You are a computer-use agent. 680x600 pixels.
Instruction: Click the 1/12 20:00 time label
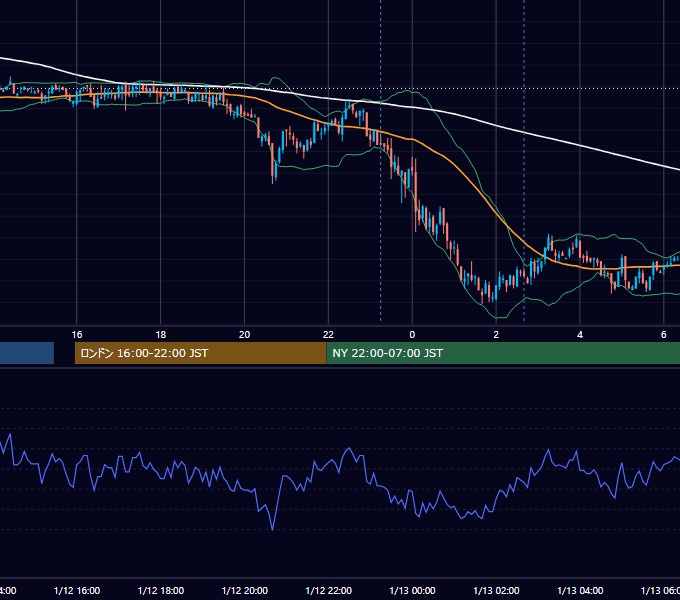pyautogui.click(x=245, y=590)
